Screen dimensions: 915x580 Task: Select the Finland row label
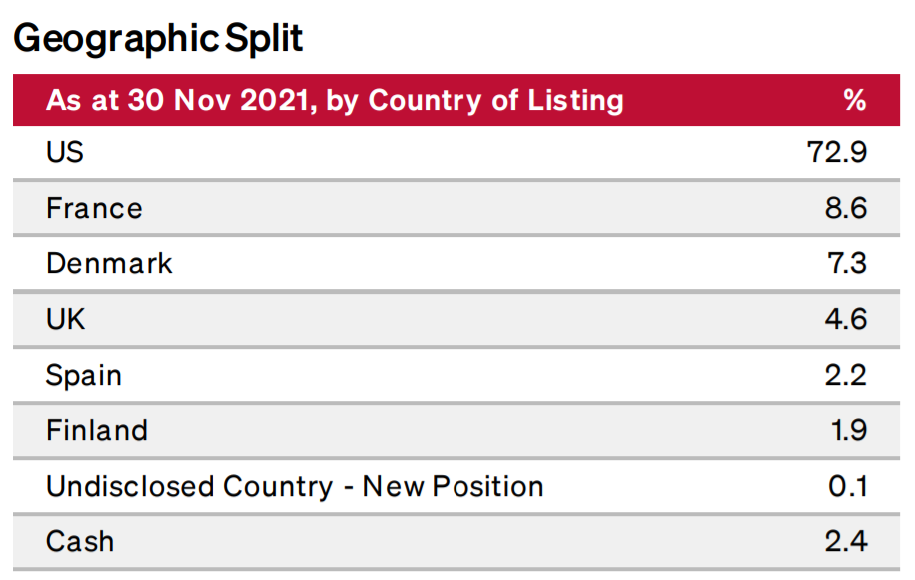click(x=97, y=430)
